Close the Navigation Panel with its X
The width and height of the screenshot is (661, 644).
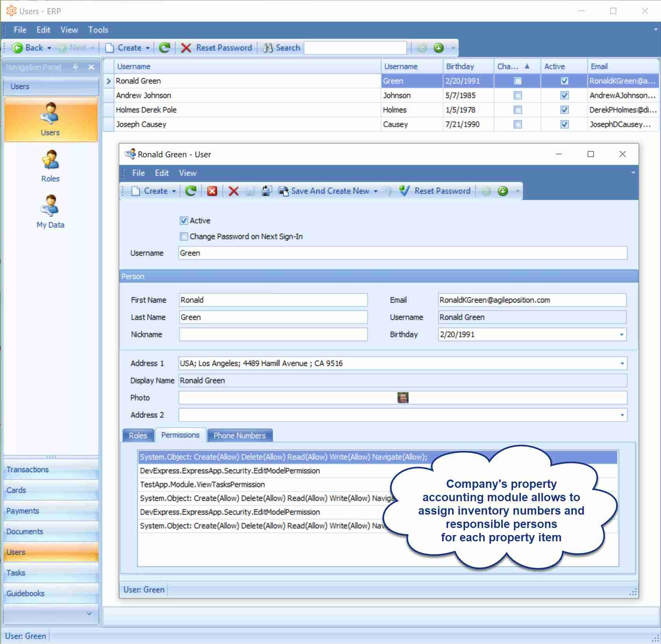point(91,67)
